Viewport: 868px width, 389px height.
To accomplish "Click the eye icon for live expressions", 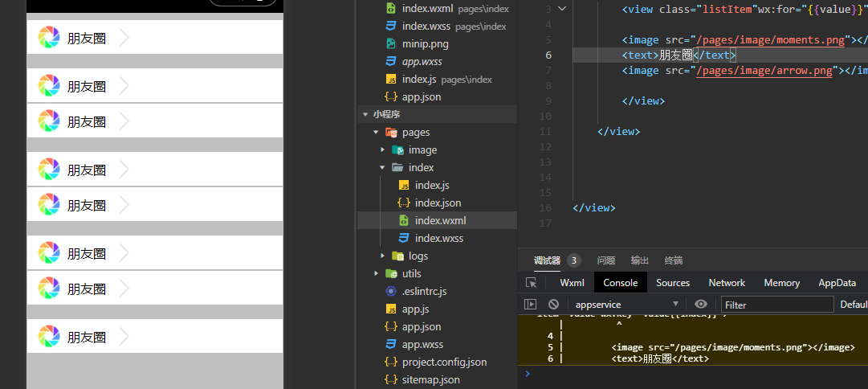I will (701, 305).
